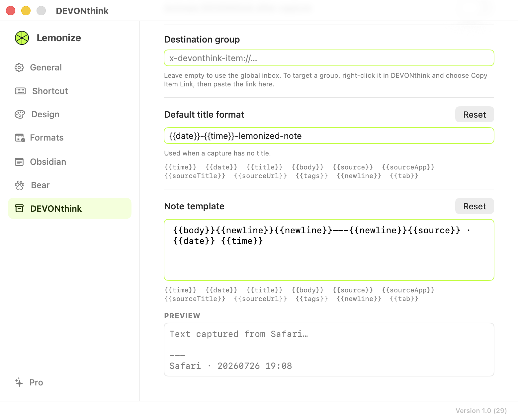Open the General settings tab
Image resolution: width=518 pixels, height=420 pixels.
point(70,67)
